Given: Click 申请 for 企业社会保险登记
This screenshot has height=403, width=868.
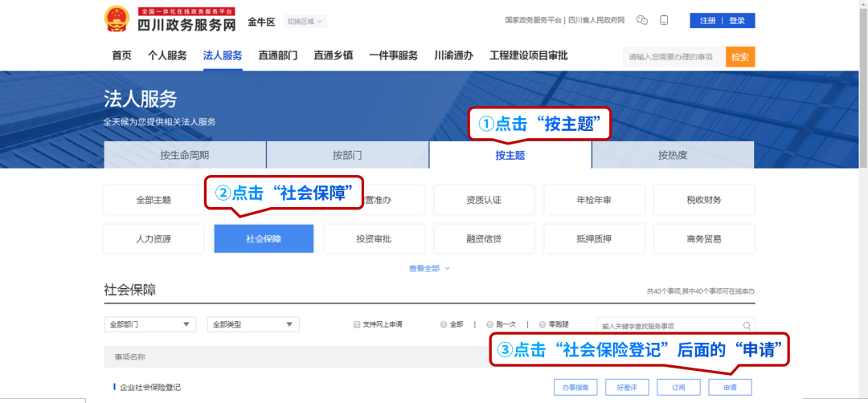Looking at the screenshot, I should (730, 388).
